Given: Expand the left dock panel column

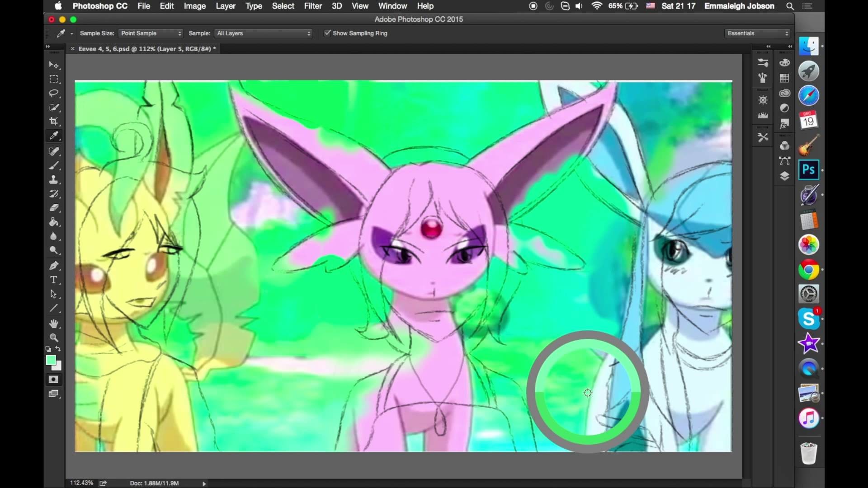Looking at the screenshot, I should [x=768, y=47].
